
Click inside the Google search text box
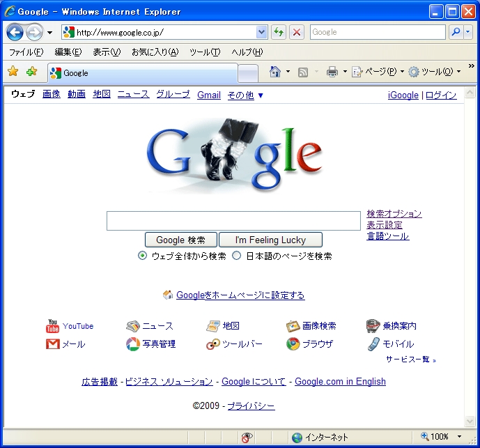pyautogui.click(x=233, y=220)
